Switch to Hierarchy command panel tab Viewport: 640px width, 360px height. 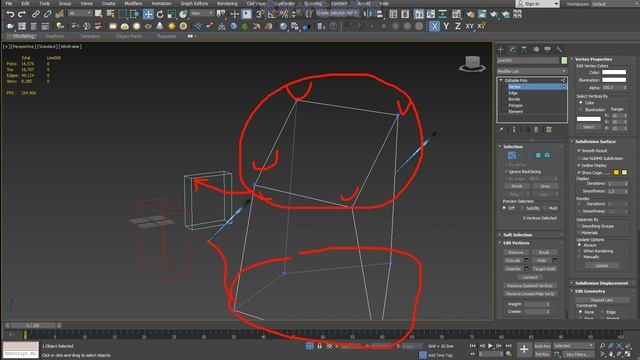(x=524, y=49)
